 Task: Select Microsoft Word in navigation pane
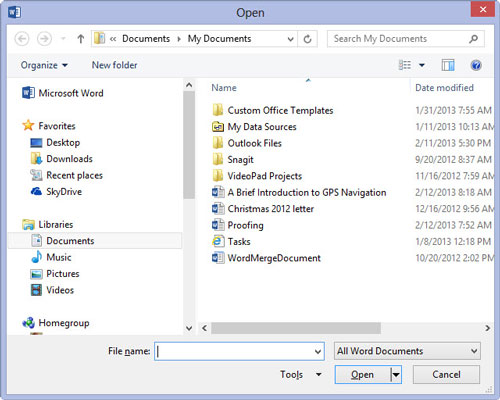63,93
